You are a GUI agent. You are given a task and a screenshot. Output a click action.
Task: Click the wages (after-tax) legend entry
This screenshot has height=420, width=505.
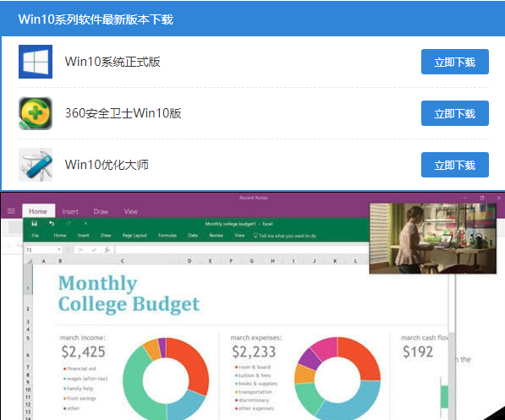click(85, 379)
